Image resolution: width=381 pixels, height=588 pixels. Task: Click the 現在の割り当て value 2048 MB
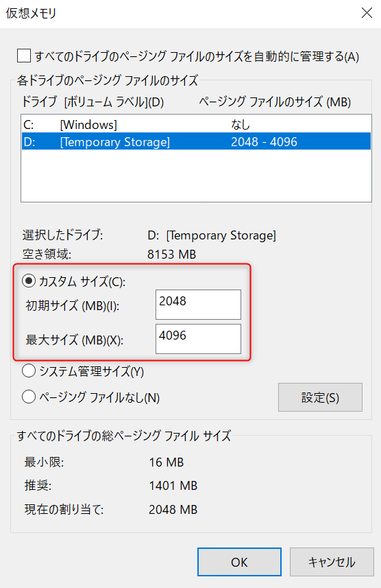coord(173,509)
